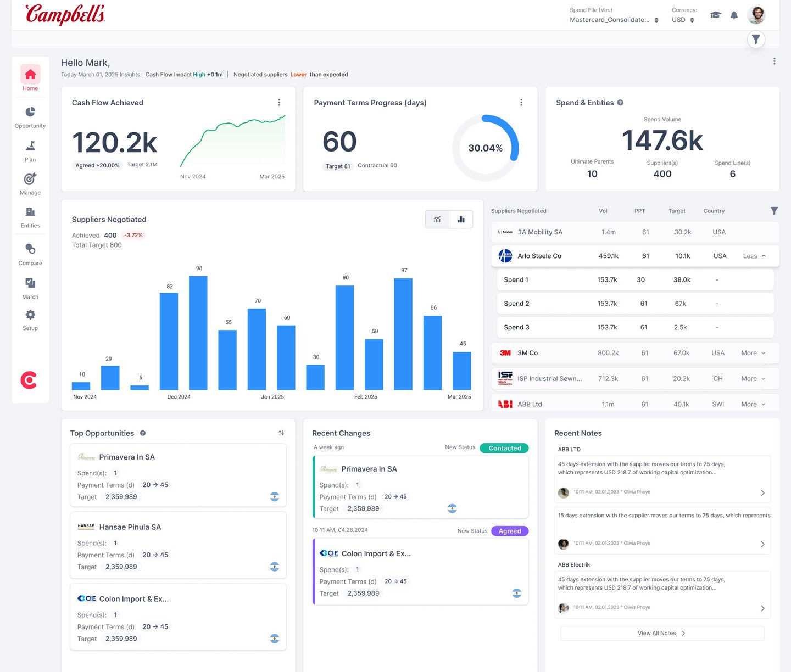
Task: Click the Contacted status badge
Action: tap(504, 448)
